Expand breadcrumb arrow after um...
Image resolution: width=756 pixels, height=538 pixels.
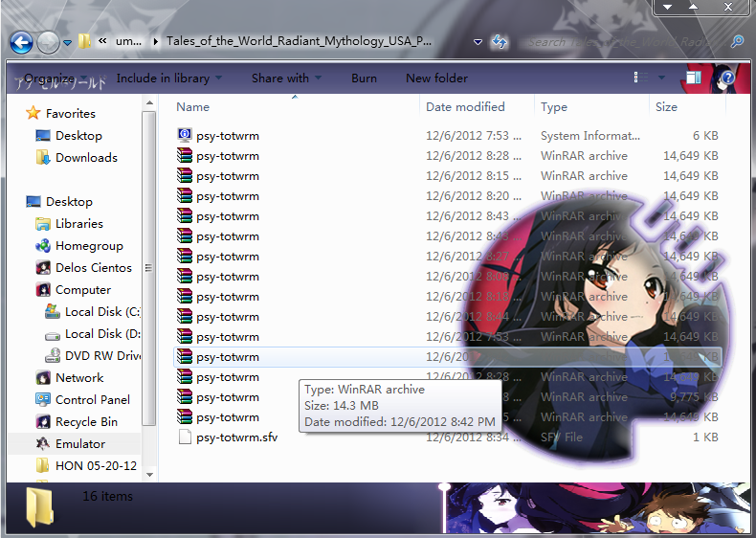(x=155, y=41)
